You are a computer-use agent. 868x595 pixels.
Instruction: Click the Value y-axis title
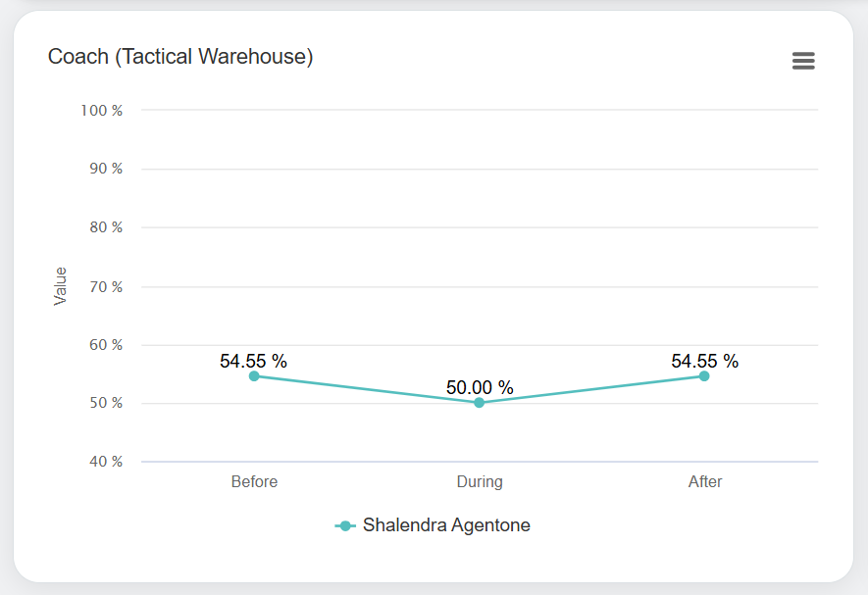pyautogui.click(x=61, y=286)
